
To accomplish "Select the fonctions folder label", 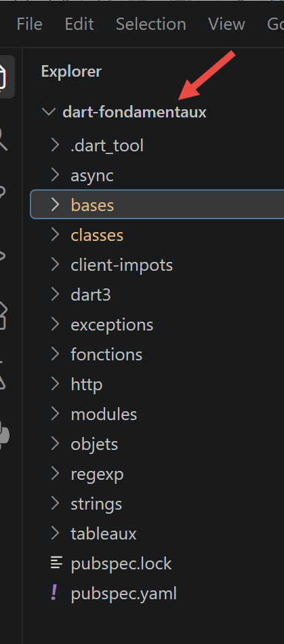I will coord(106,354).
